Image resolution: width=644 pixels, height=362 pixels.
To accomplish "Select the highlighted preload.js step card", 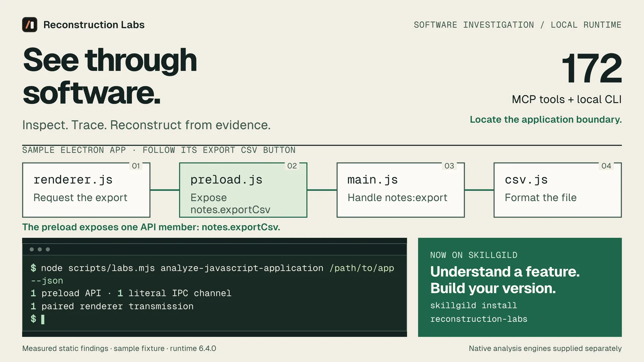I will [243, 190].
